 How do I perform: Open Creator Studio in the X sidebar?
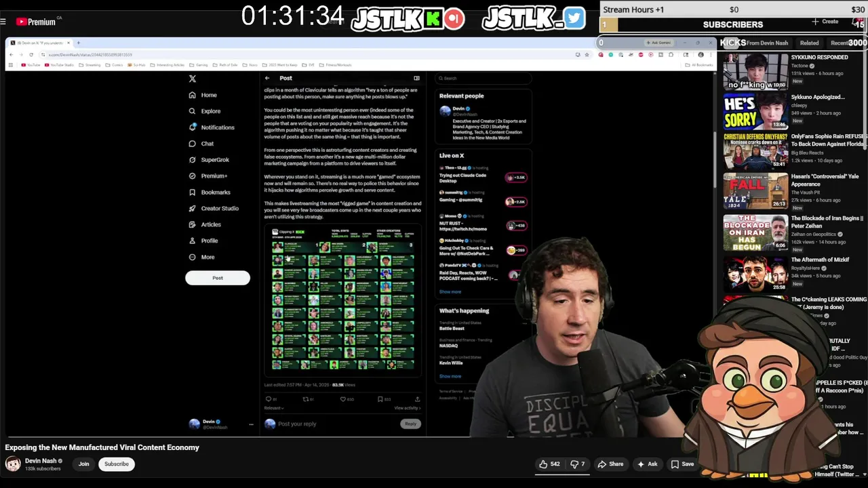coord(214,209)
